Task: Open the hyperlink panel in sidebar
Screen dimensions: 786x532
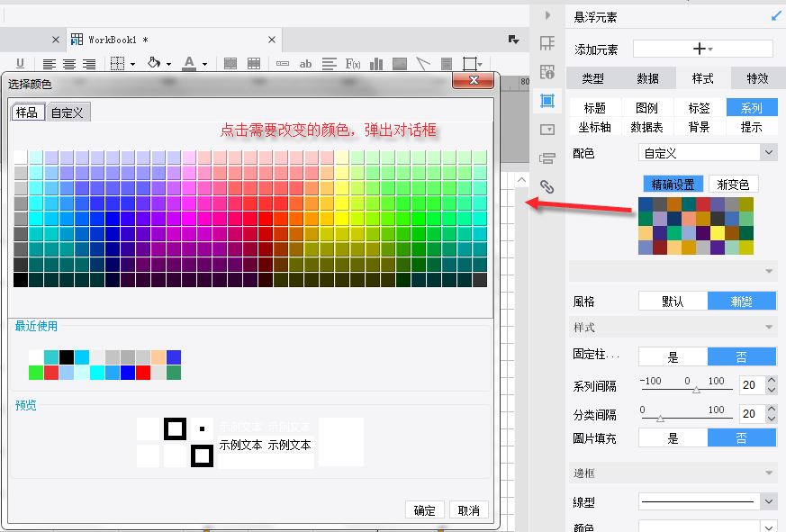Action: pos(547,187)
